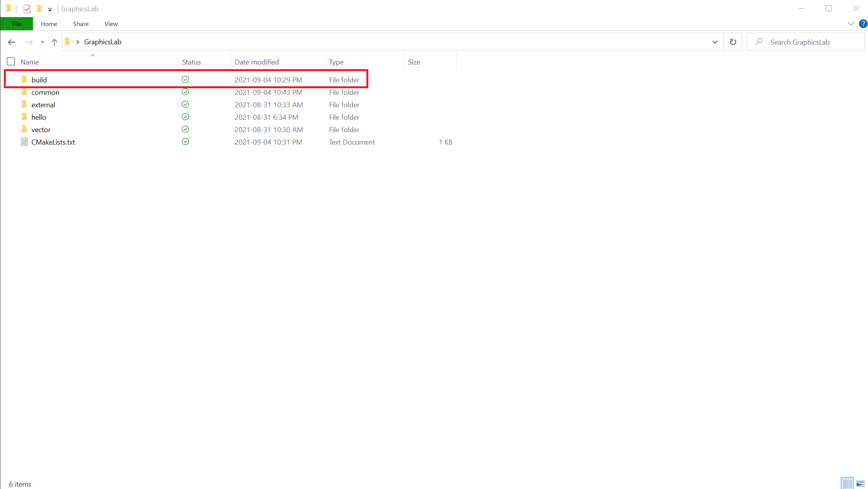Select the common folder icon
Viewport: 868px width, 489px height.
pos(24,92)
